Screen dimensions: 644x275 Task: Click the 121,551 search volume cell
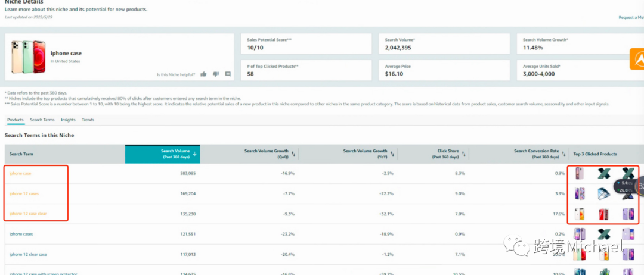coord(187,234)
